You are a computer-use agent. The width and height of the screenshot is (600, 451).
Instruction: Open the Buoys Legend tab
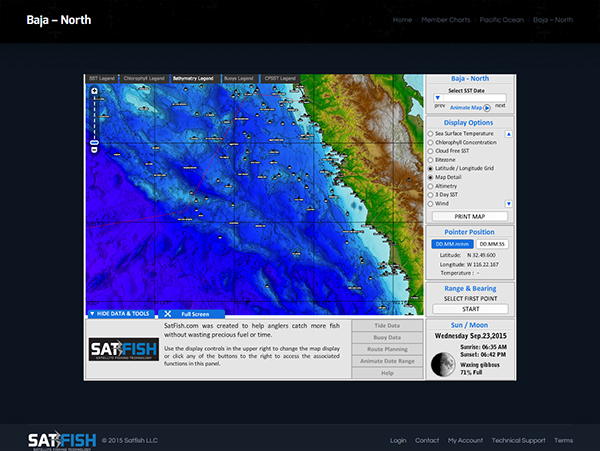[x=239, y=78]
